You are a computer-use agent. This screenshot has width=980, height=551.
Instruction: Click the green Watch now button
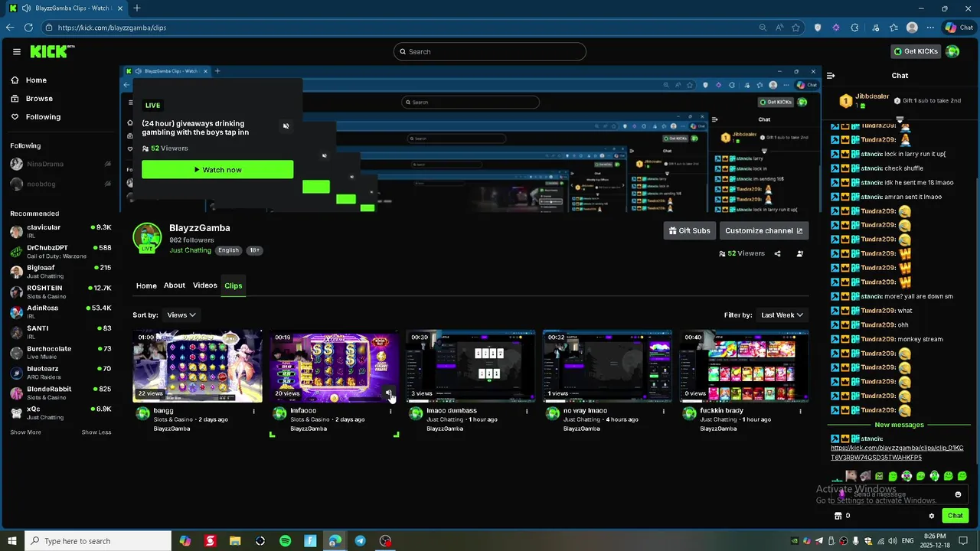(x=217, y=170)
